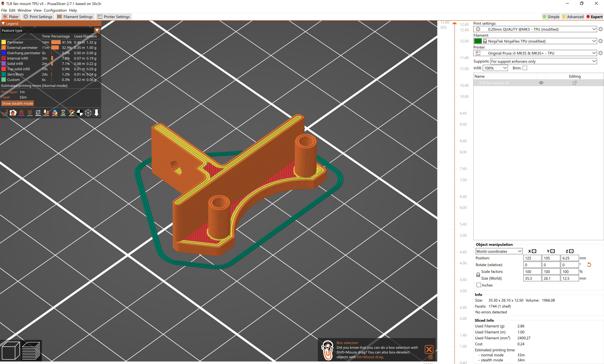604x364 pixels.
Task: Open the Window menu
Action: coord(24,10)
